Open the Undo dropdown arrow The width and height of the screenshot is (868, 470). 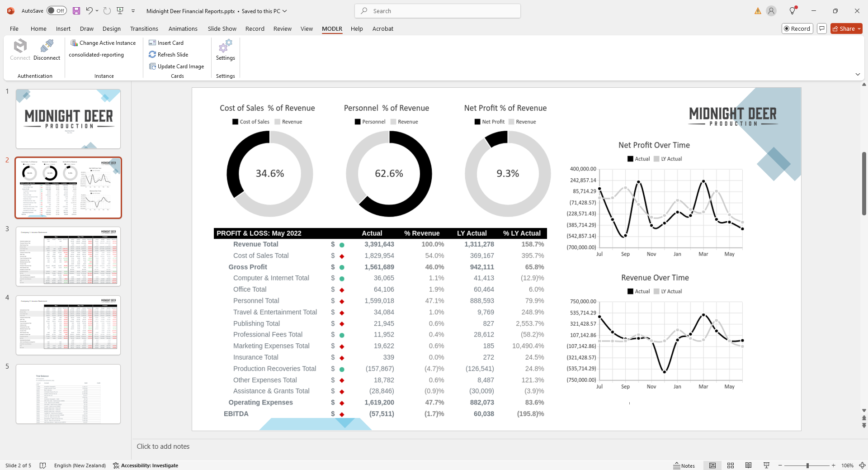[x=96, y=11]
